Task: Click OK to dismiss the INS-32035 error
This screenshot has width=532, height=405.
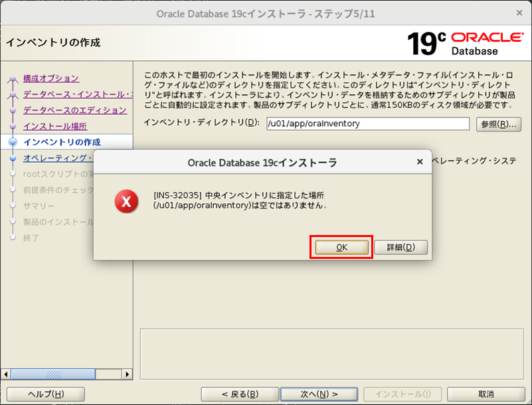Action: (x=341, y=246)
